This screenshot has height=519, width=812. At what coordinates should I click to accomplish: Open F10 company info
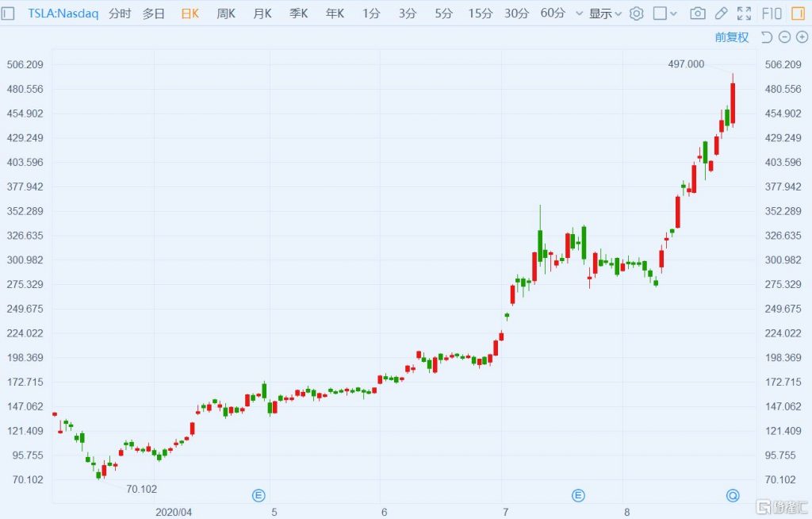click(x=771, y=13)
